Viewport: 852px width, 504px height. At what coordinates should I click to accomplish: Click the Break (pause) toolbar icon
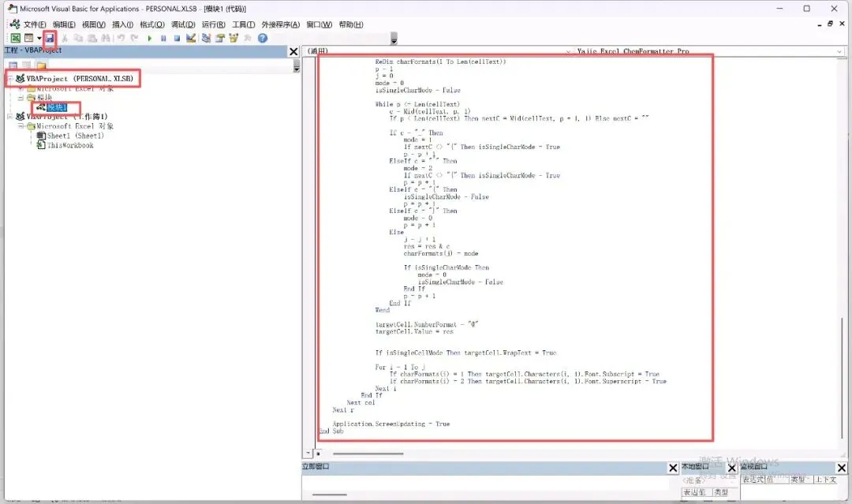click(x=163, y=38)
